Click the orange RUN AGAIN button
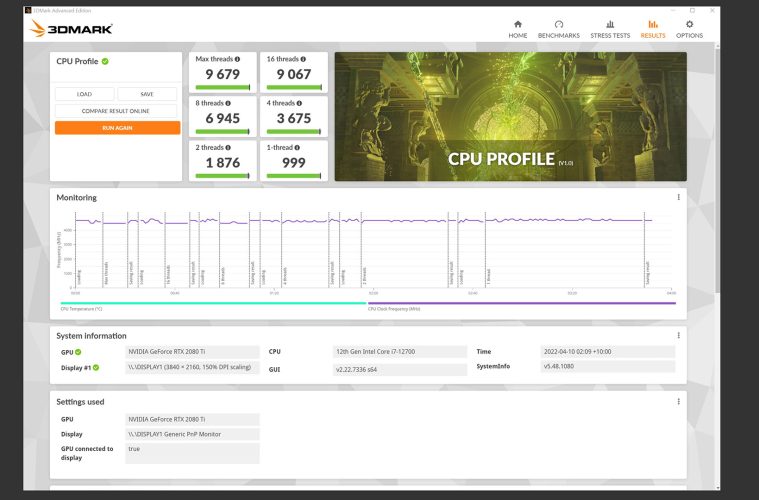The height and width of the screenshot is (500, 759). pyautogui.click(x=118, y=128)
